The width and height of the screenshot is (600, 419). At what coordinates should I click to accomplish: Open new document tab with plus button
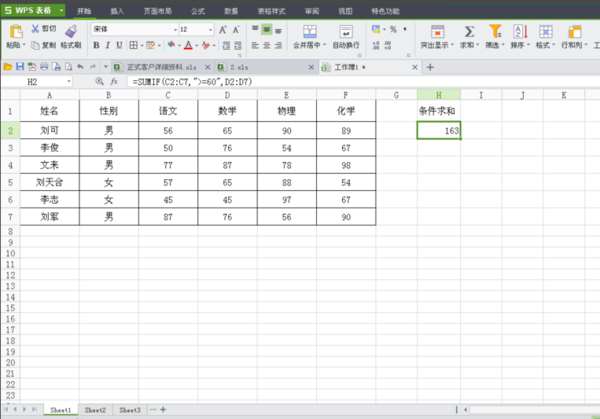point(430,67)
